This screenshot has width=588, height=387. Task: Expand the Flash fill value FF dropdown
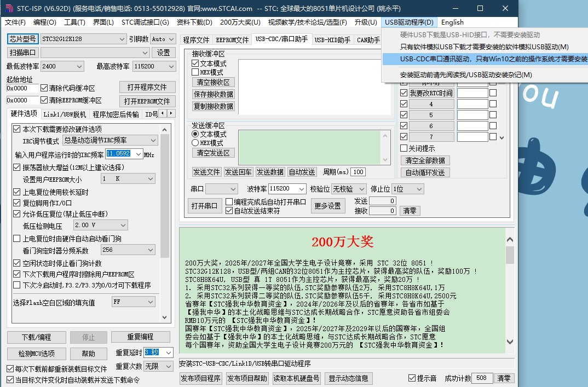pyautogui.click(x=151, y=302)
